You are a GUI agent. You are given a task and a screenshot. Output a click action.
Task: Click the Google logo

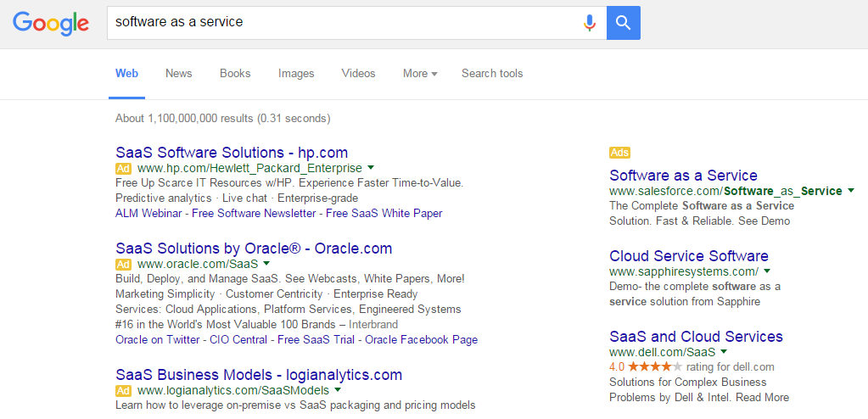click(x=51, y=23)
